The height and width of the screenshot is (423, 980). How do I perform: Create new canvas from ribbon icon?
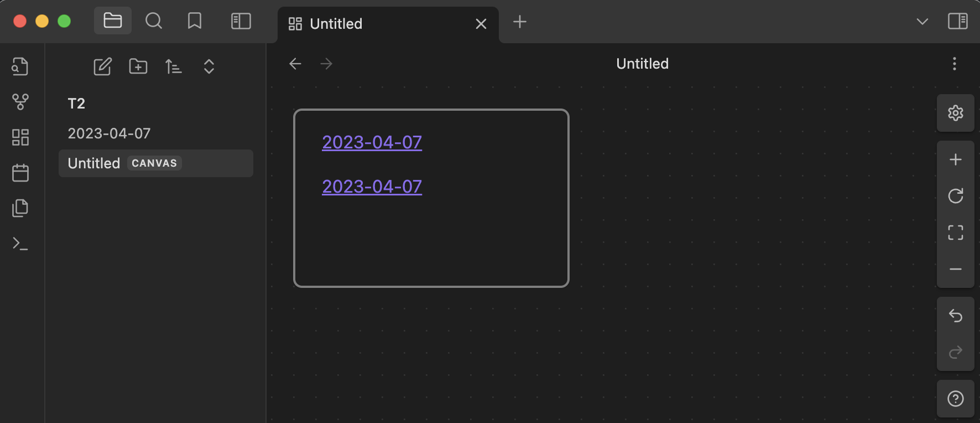20,137
